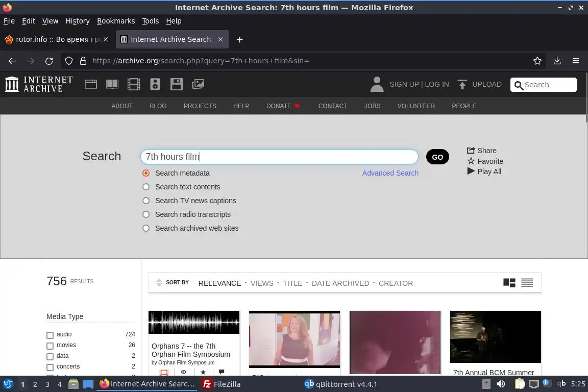Click the Upload arrow icon
The height and width of the screenshot is (392, 588).
462,84
